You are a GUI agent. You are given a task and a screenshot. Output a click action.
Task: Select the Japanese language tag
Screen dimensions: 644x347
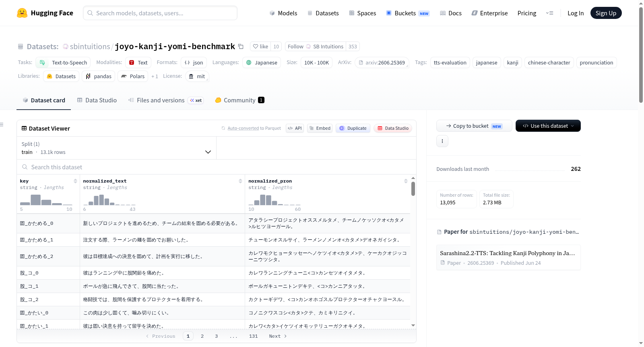coord(262,62)
